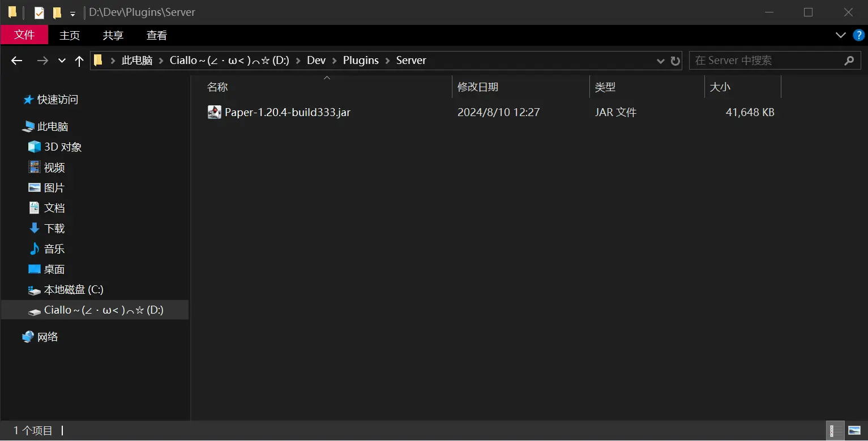Switch to large thumbnails view icon
The height and width of the screenshot is (441, 868).
(x=854, y=431)
